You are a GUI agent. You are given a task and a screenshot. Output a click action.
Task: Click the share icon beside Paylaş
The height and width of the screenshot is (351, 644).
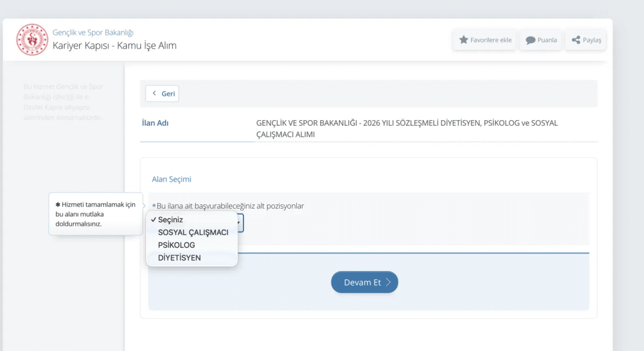click(576, 40)
